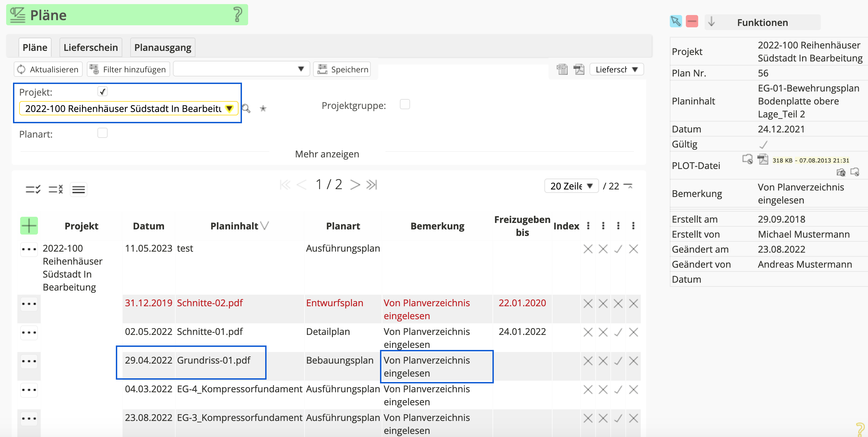Go to next page arrow
This screenshot has height=437, width=868.
point(355,185)
